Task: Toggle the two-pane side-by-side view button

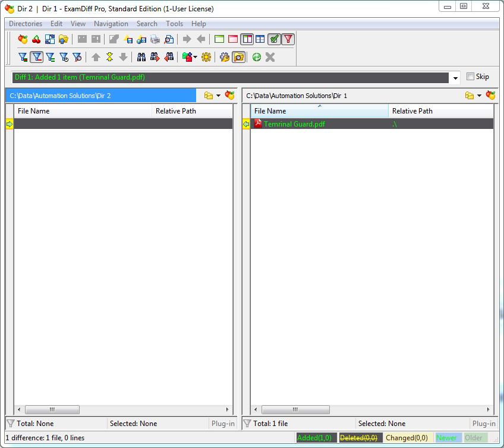Action: click(x=247, y=39)
